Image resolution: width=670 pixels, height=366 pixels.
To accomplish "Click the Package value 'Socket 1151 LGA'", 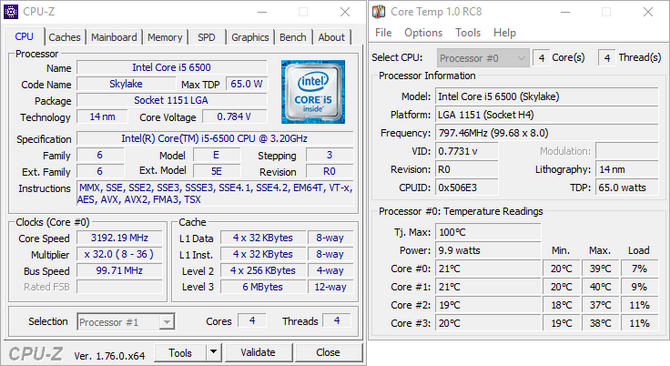I will pyautogui.click(x=172, y=100).
